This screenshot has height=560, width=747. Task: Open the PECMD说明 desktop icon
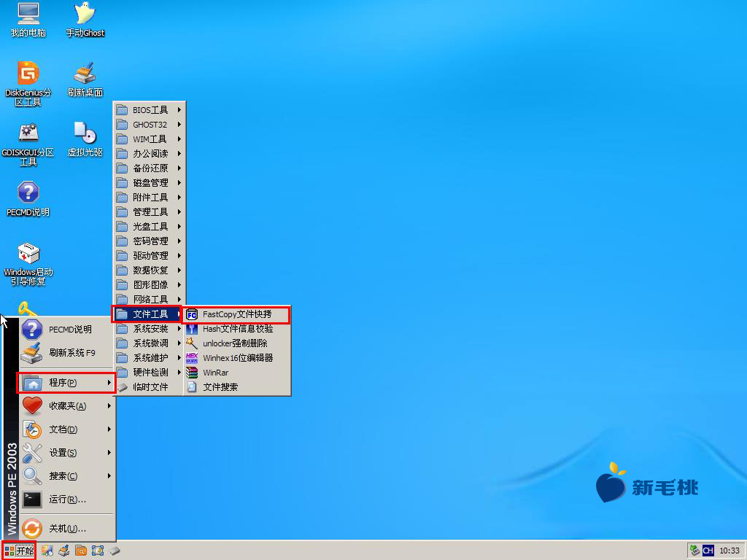coord(28,199)
